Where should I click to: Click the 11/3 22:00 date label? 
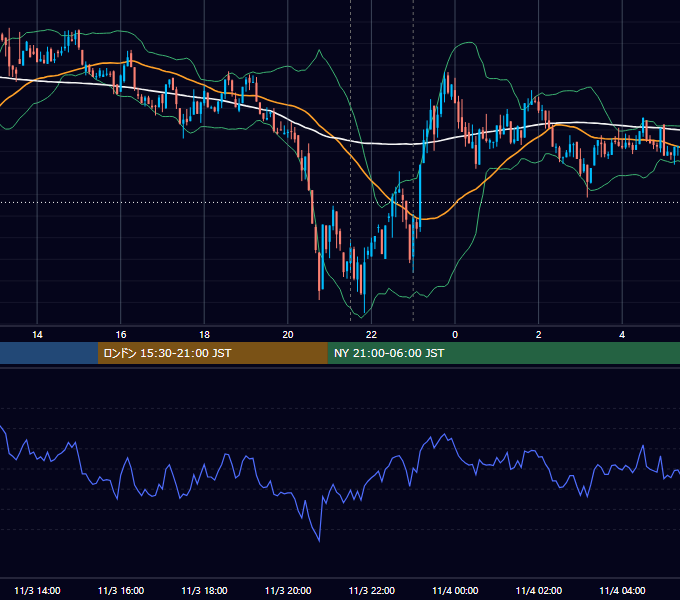click(x=372, y=590)
